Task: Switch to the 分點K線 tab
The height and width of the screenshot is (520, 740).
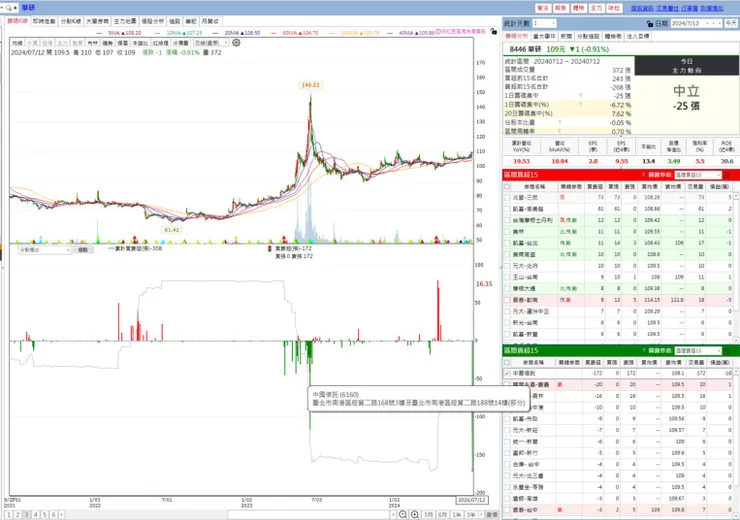Action: pyautogui.click(x=71, y=21)
